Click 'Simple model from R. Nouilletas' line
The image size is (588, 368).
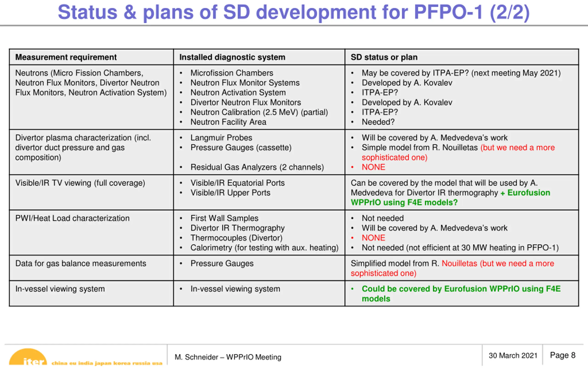click(x=420, y=147)
